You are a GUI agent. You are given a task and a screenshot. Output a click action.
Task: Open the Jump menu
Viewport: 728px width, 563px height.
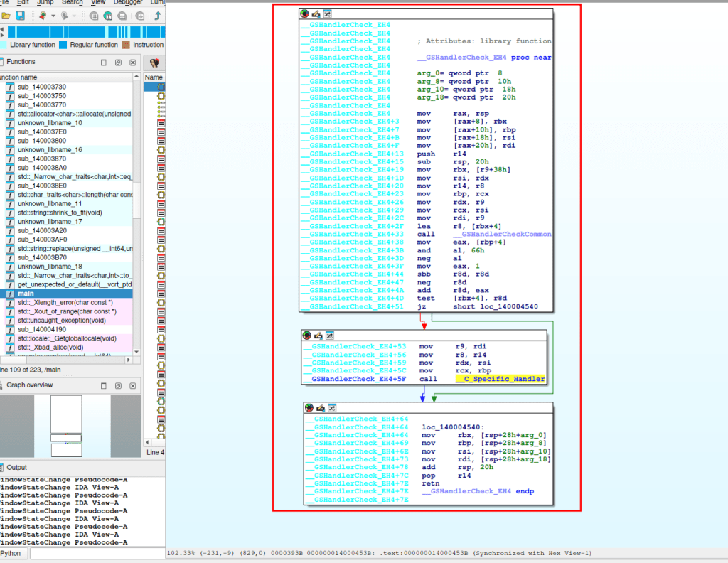tap(44, 2)
